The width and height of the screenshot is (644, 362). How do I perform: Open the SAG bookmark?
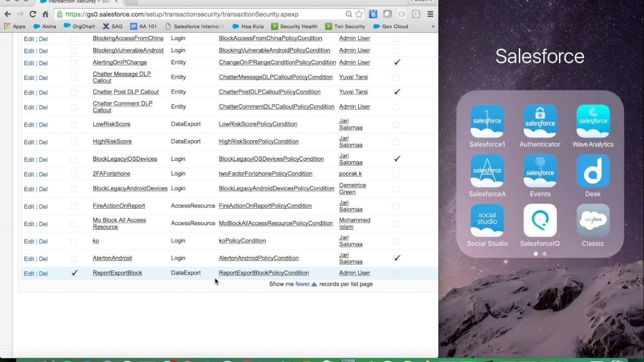(112, 26)
